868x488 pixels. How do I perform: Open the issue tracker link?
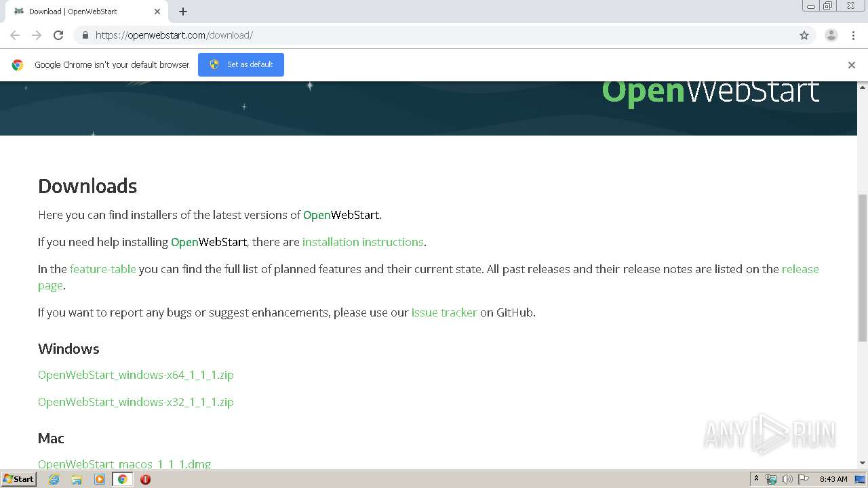[x=444, y=312]
